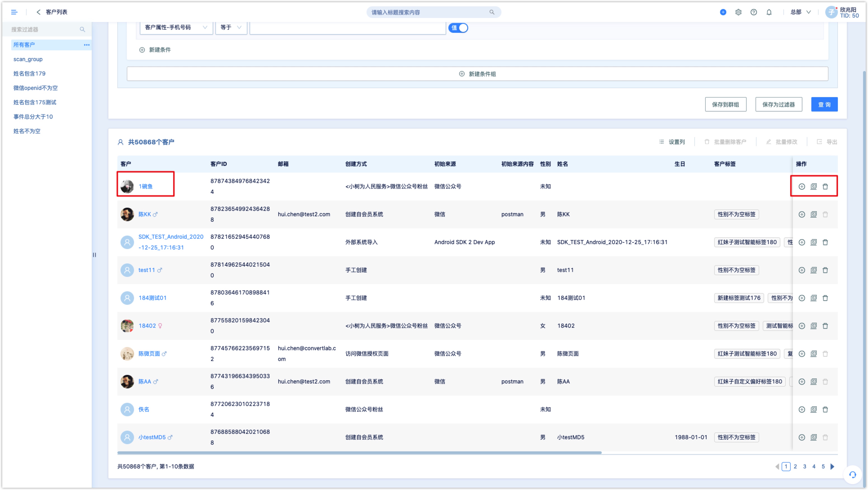Select the 姓名包含175测试 filter
868x490 pixels.
tap(35, 102)
